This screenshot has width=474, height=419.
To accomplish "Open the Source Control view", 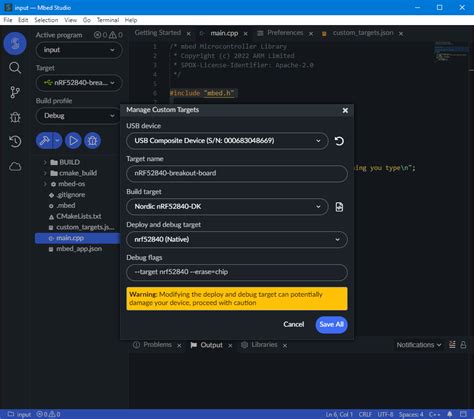I will click(x=15, y=92).
